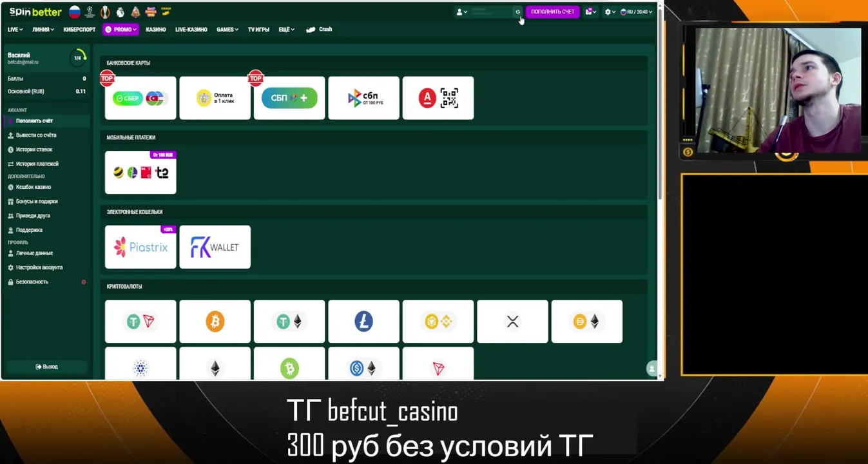Open the support chat bubble icon
The width and height of the screenshot is (868, 464).
(x=651, y=369)
